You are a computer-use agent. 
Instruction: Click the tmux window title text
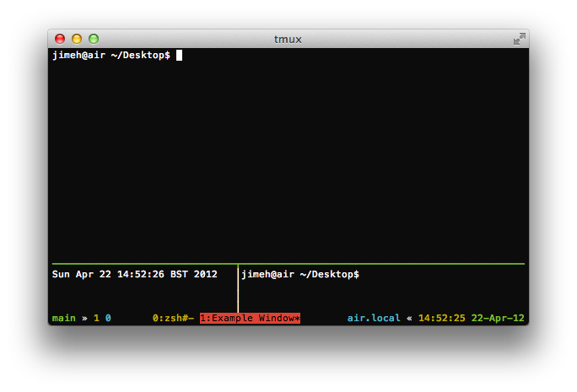[x=288, y=39]
